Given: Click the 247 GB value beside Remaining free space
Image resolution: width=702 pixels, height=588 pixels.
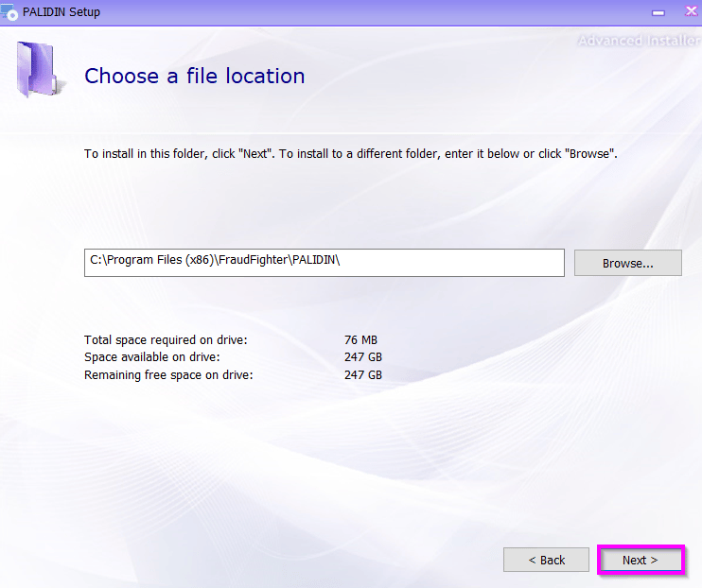Looking at the screenshot, I should 363,375.
